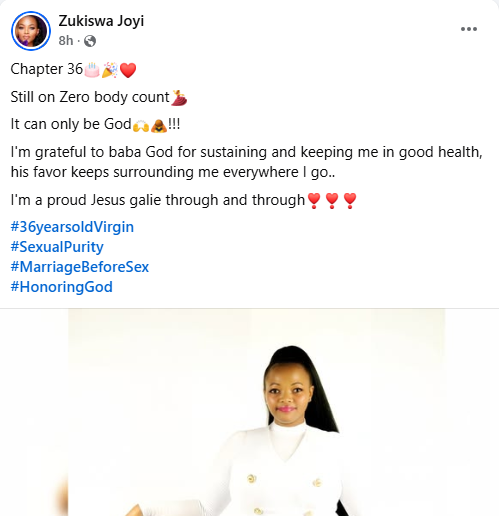The height and width of the screenshot is (516, 499).
Task: Click the birthday cake emoji
Action: tap(92, 70)
